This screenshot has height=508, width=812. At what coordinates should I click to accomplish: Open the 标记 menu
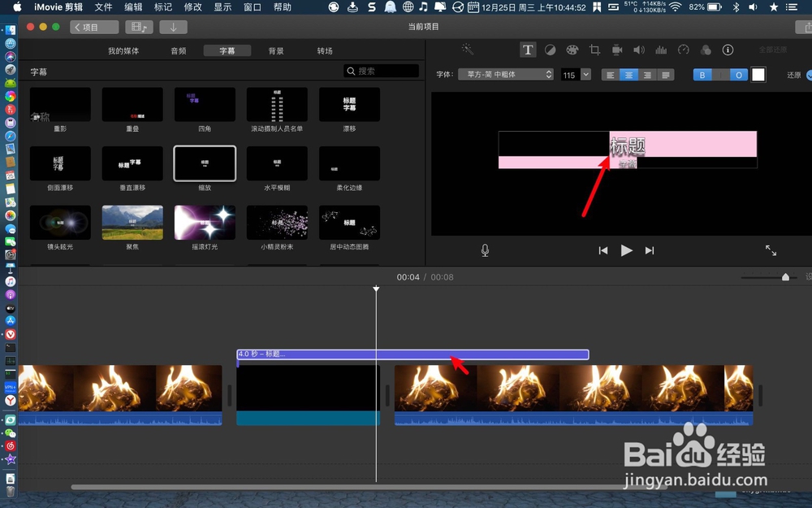163,7
